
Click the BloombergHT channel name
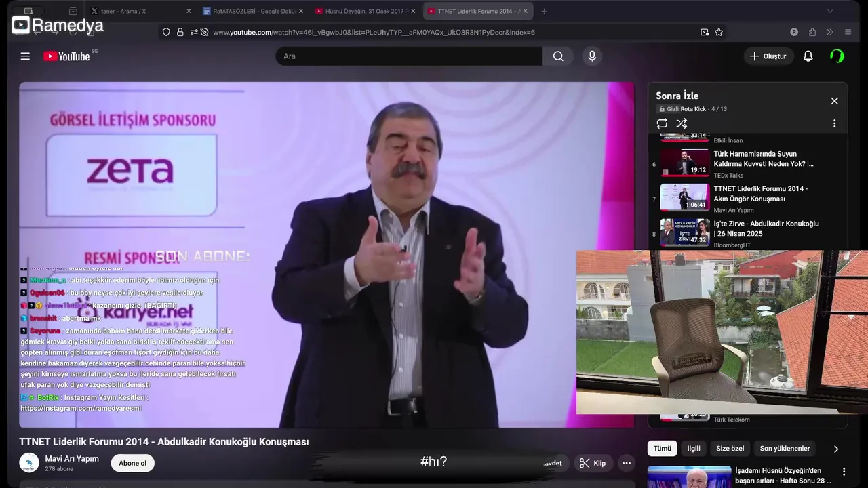[x=732, y=245]
